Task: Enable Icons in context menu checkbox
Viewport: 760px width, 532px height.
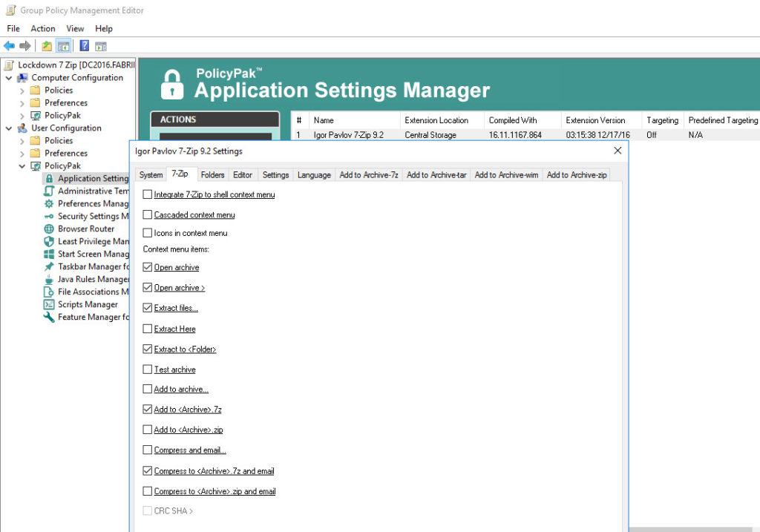Action: click(x=148, y=233)
